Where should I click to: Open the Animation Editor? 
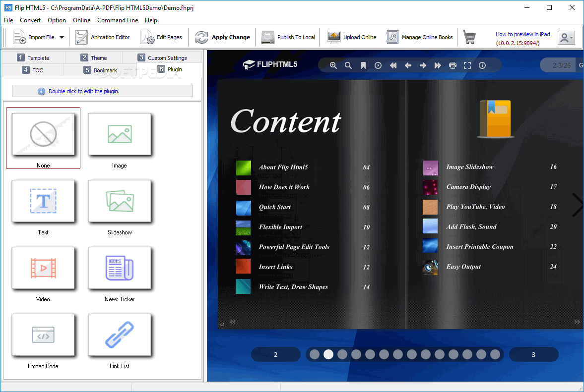102,37
